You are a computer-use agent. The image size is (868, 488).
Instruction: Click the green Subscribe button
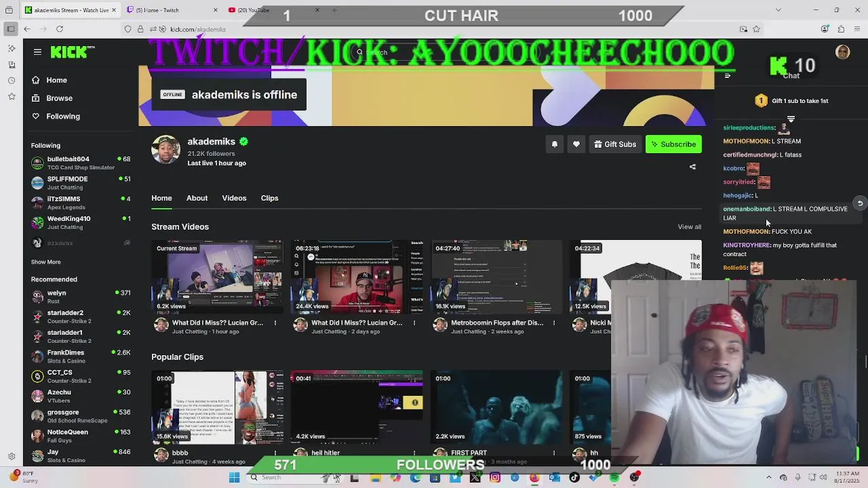click(673, 144)
